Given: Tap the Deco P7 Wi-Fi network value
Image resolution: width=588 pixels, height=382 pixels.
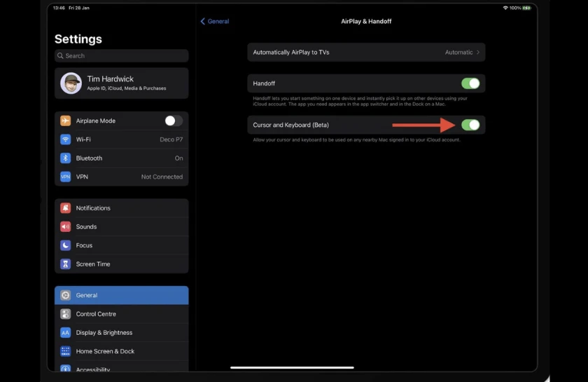Looking at the screenshot, I should tap(171, 139).
